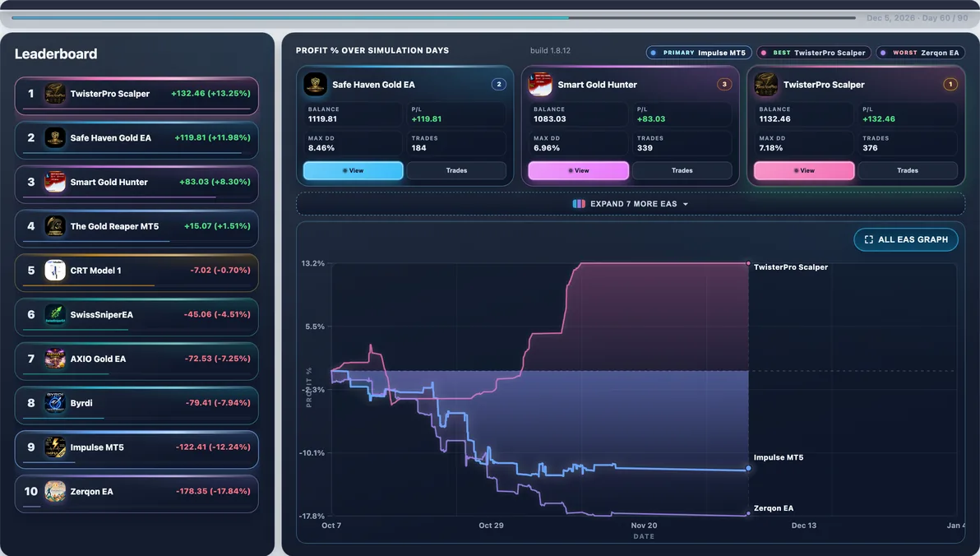
Task: Click rank badge 2 on Safe Haven card
Action: 499,85
